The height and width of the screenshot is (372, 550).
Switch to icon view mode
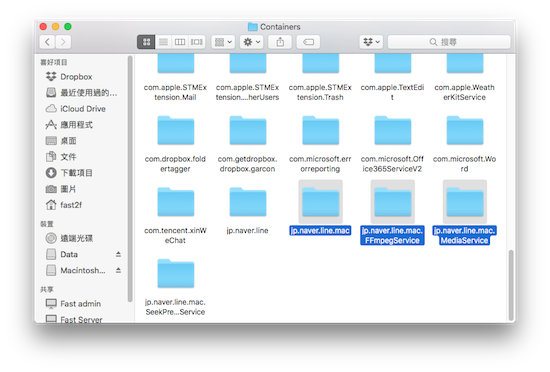(146, 42)
